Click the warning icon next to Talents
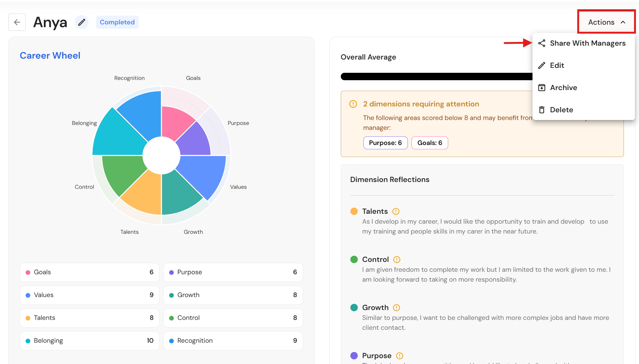The width and height of the screenshot is (639, 364). click(396, 211)
